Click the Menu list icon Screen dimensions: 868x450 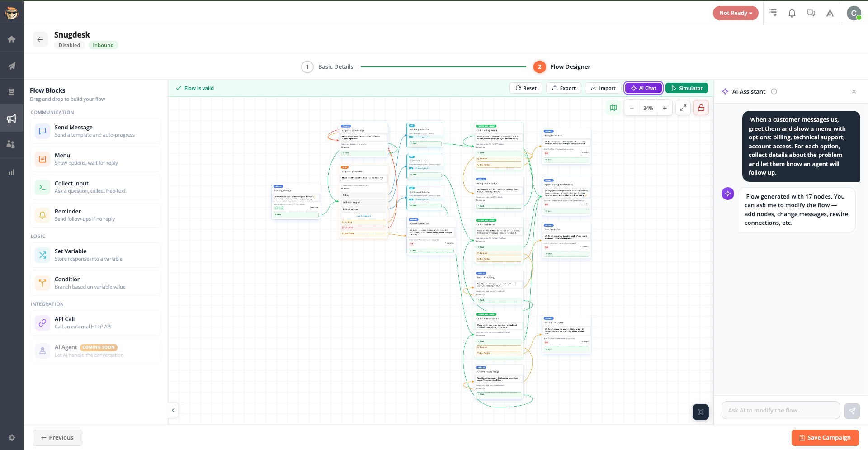pos(42,159)
